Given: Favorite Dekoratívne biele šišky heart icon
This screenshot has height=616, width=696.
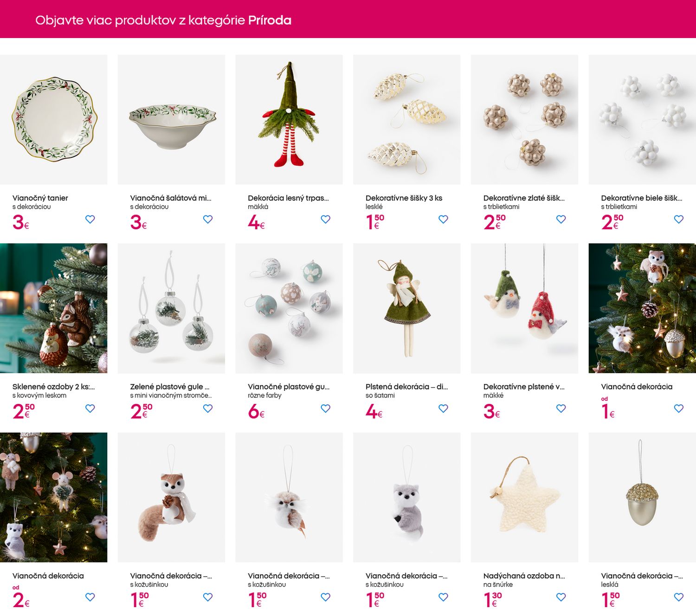Looking at the screenshot, I should click(x=679, y=219).
